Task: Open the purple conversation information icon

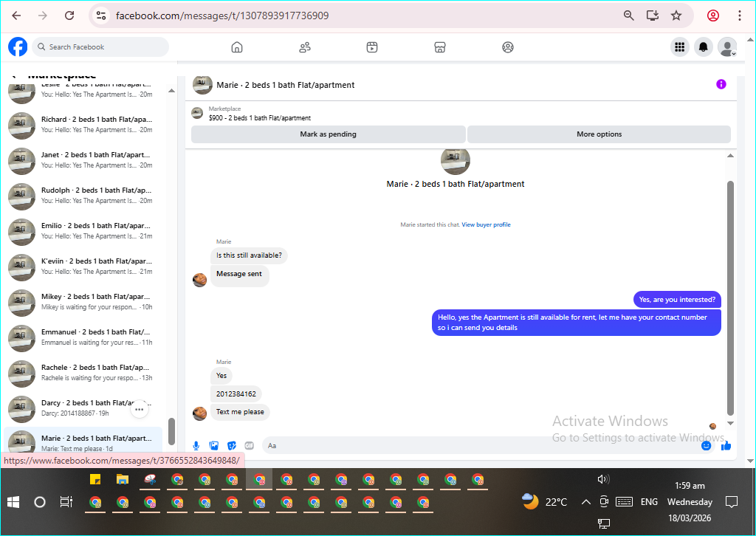Action: coord(721,84)
